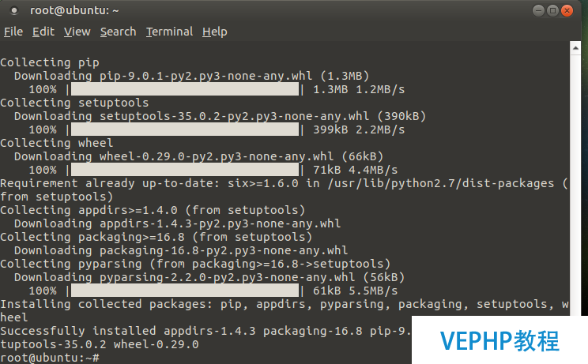588x364 pixels.
Task: Open the Terminal menu
Action: point(169,32)
